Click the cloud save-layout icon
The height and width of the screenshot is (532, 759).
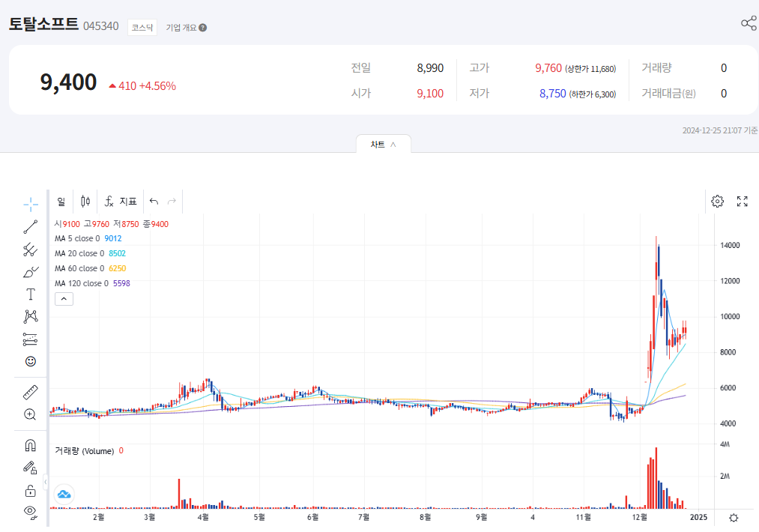pyautogui.click(x=64, y=495)
